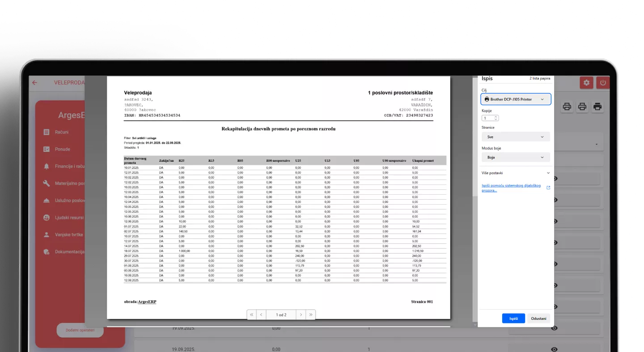Open Ljudski resursi in the sidebar
The height and width of the screenshot is (352, 644).
[69, 218]
